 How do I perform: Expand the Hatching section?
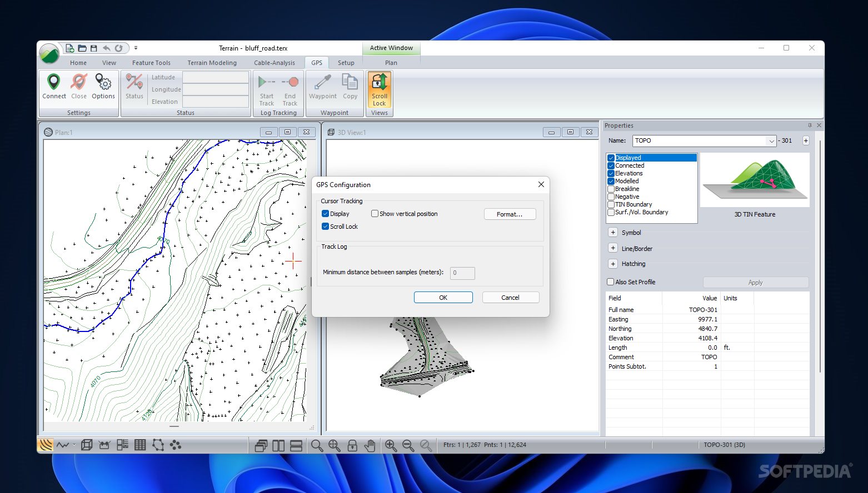[x=613, y=263]
